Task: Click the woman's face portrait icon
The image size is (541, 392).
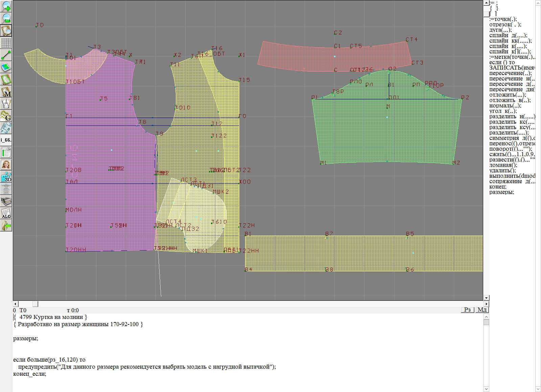Action: 6,165
